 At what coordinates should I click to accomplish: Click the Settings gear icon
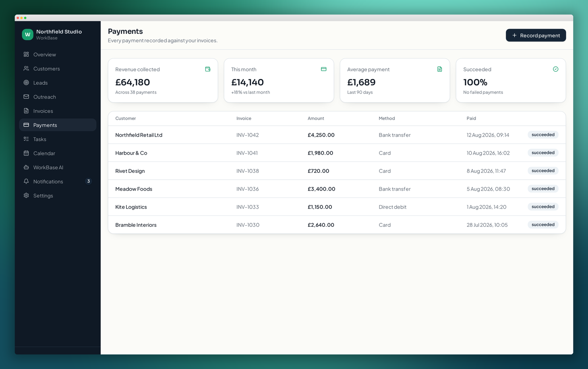(26, 195)
